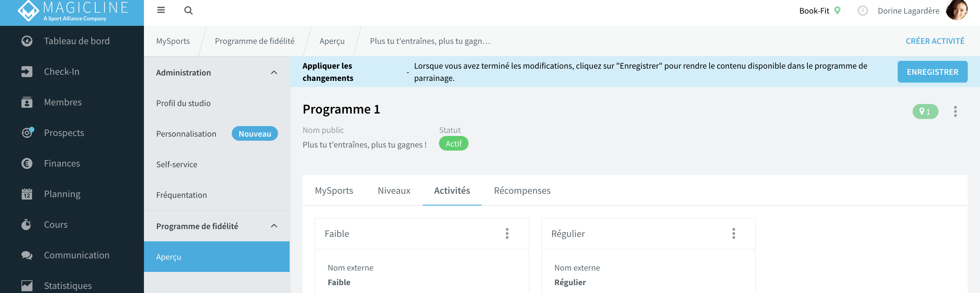Open the Faible card options menu
Screen dimensions: 980x293
click(507, 234)
